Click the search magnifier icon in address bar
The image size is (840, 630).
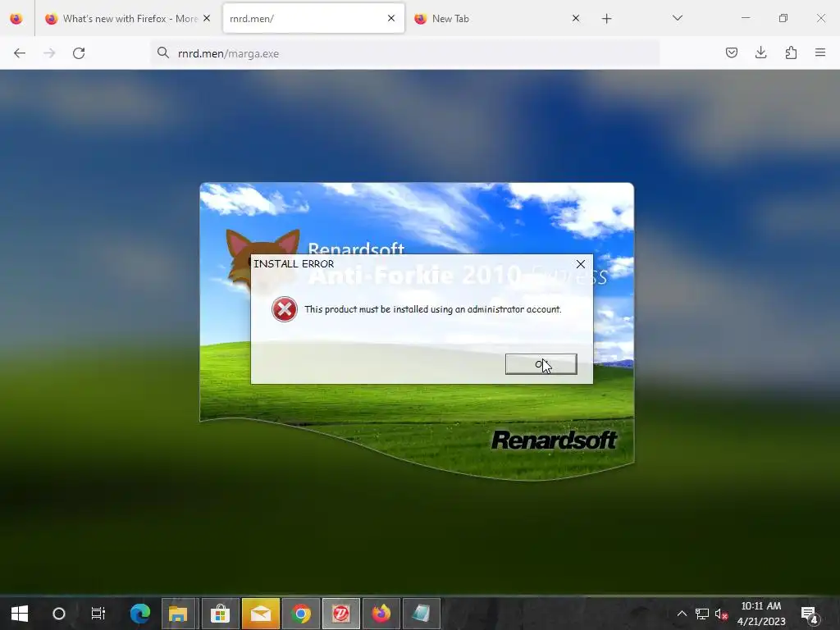[163, 52]
